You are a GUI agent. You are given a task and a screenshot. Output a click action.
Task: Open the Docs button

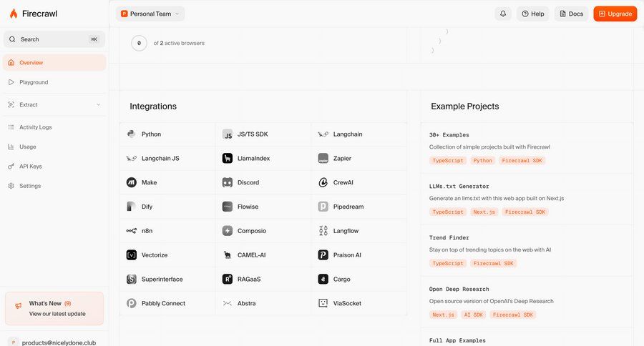pyautogui.click(x=571, y=14)
